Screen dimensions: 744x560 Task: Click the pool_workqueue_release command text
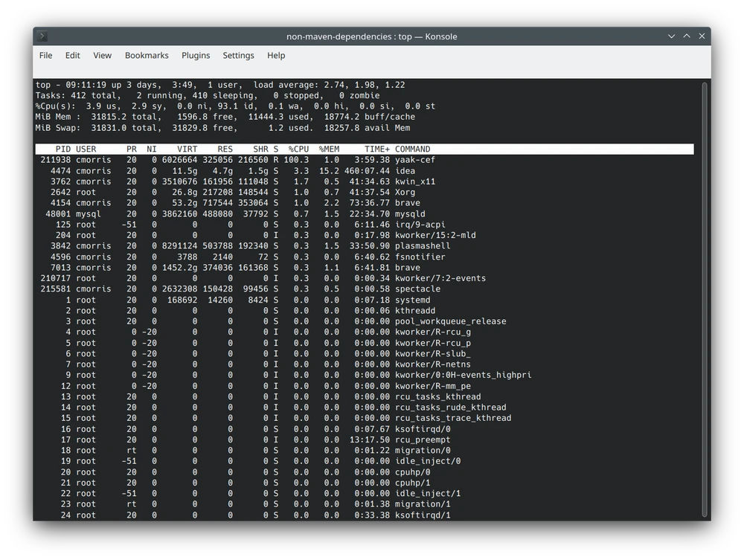pyautogui.click(x=450, y=321)
